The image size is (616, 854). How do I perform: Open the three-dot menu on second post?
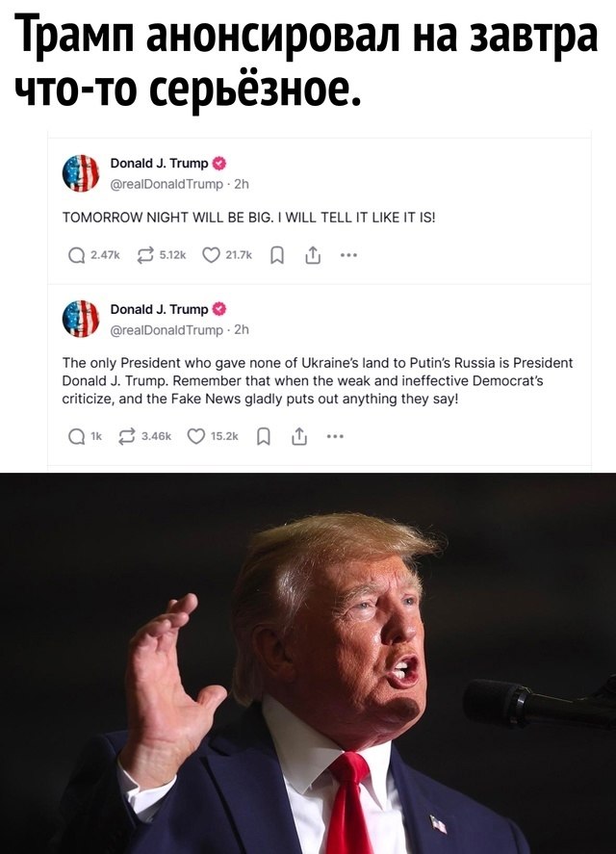coord(335,436)
